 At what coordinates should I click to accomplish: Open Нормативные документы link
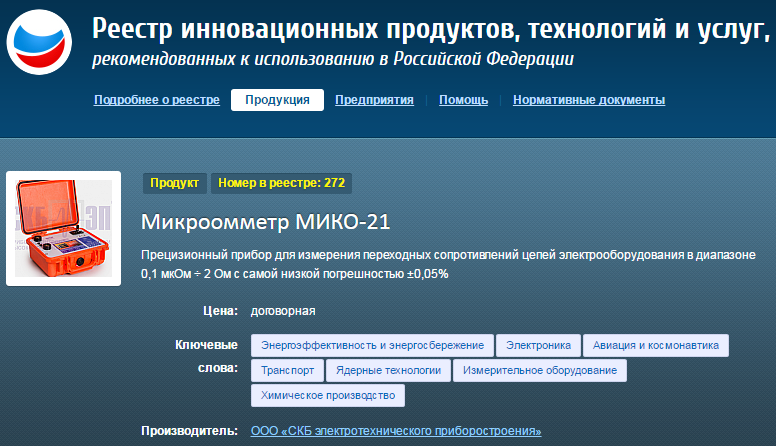[589, 100]
